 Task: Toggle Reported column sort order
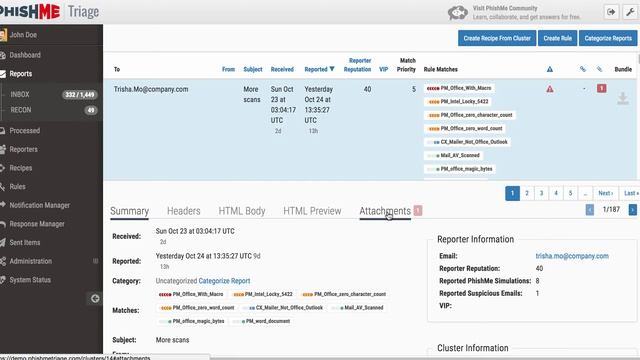click(x=319, y=69)
